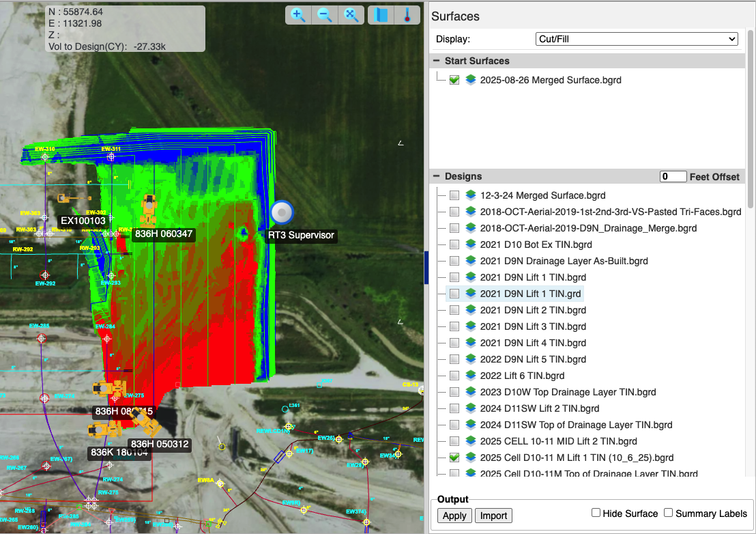Enable the Hide Surface checkbox
This screenshot has width=756, height=534.
(596, 513)
